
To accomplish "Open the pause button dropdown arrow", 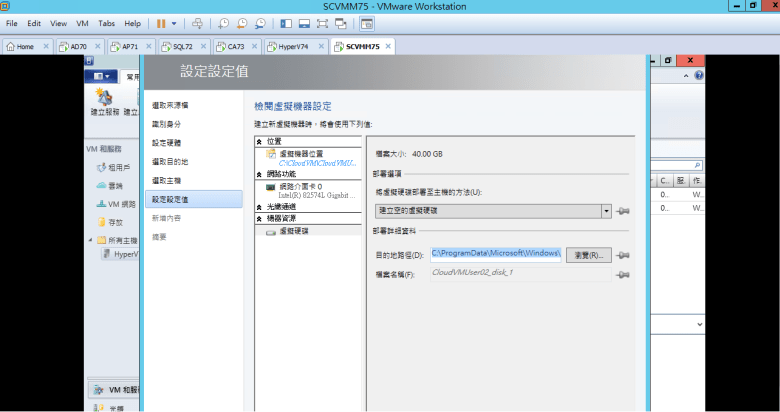I will (x=174, y=22).
